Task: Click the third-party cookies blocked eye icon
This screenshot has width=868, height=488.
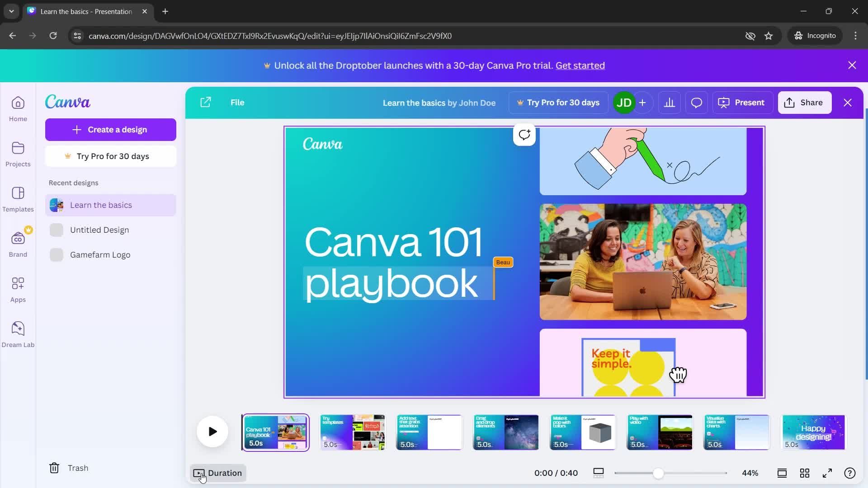Action: coord(750,36)
